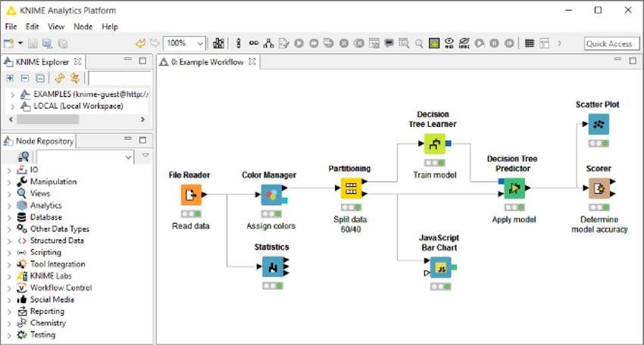This screenshot has height=345, width=644.
Task: Click the Partitioning node icon
Action: click(x=350, y=188)
